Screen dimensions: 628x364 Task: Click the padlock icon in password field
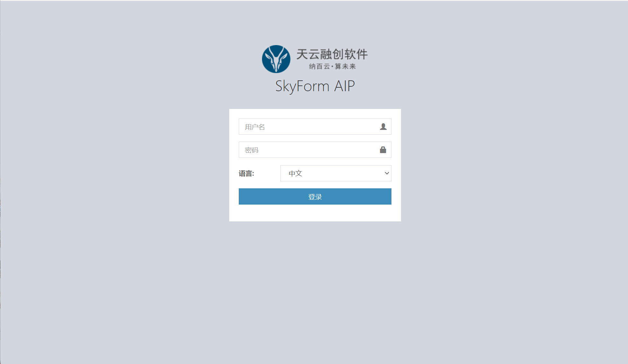coord(383,150)
